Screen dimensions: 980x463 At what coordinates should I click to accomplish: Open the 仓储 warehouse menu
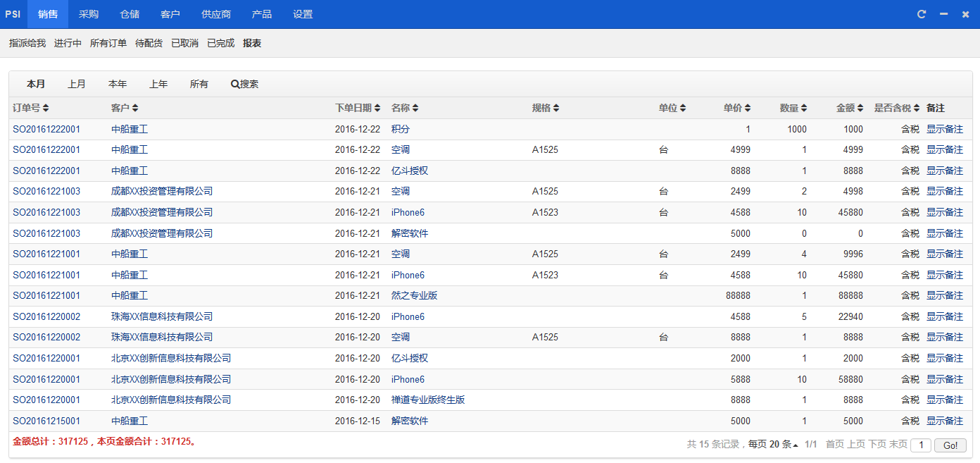point(130,14)
